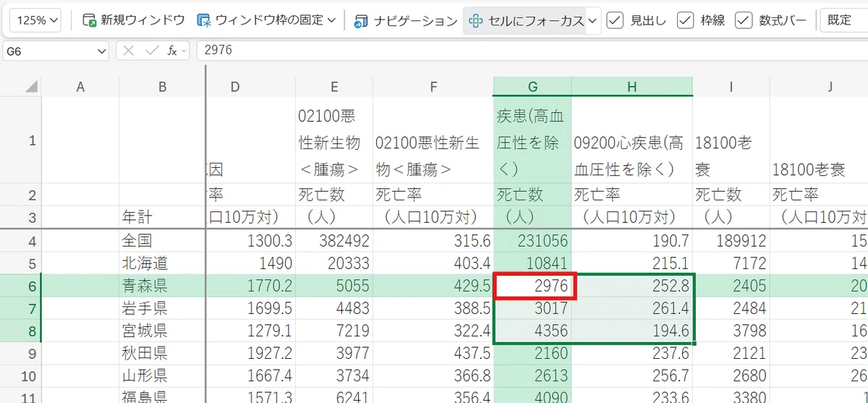
Task: Expand the ウィンドウ枠の固定 dropdown
Action: tap(331, 20)
